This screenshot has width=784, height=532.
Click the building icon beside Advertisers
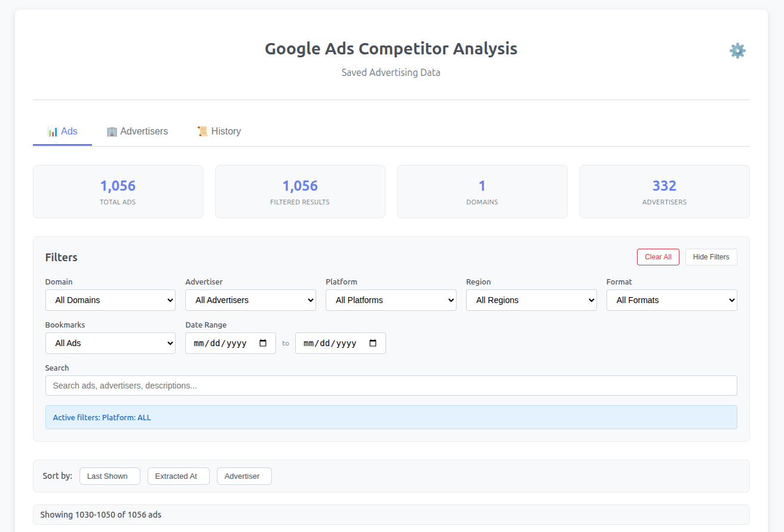click(x=112, y=131)
